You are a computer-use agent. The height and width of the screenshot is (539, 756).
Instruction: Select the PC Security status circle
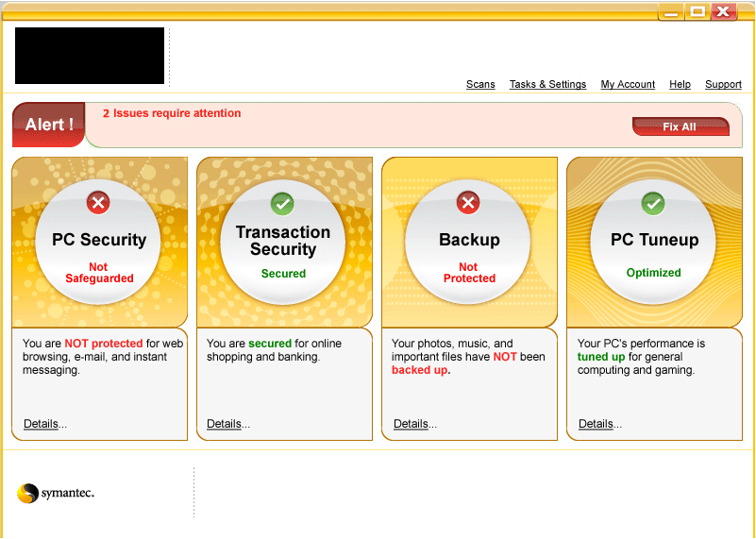98,242
